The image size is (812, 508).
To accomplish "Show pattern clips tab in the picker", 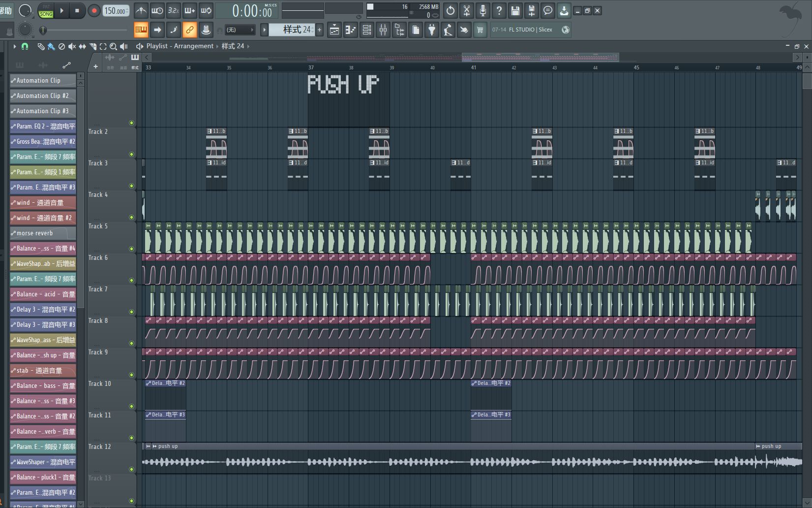I will (20, 65).
